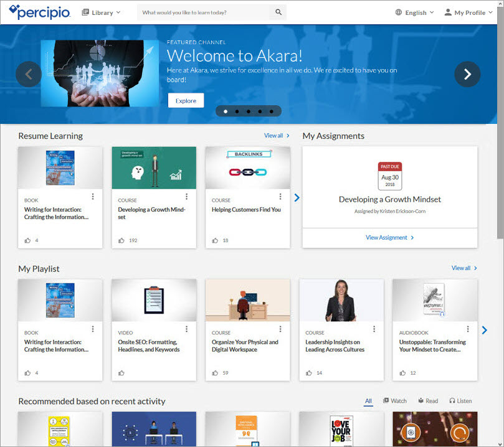Like the Unstoppable audiobook
Viewport: 504px width, 447px height.
pos(402,373)
